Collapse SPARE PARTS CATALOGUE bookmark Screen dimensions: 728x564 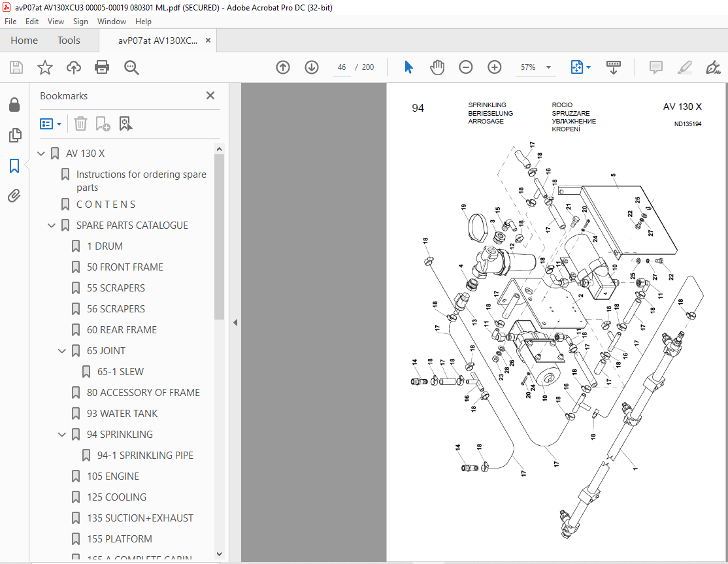pyautogui.click(x=52, y=225)
